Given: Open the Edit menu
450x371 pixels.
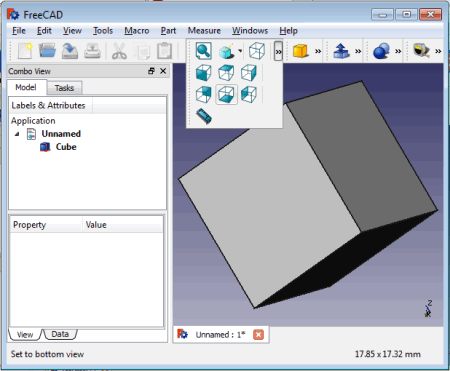Looking at the screenshot, I should [x=44, y=31].
